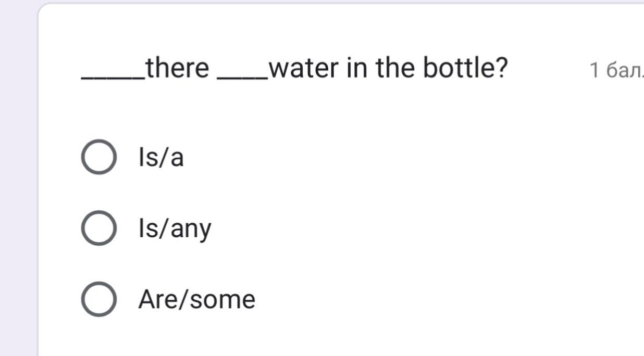The height and width of the screenshot is (356, 644).
Task: Click the 'Is/a' option label
Action: pyautogui.click(x=161, y=157)
